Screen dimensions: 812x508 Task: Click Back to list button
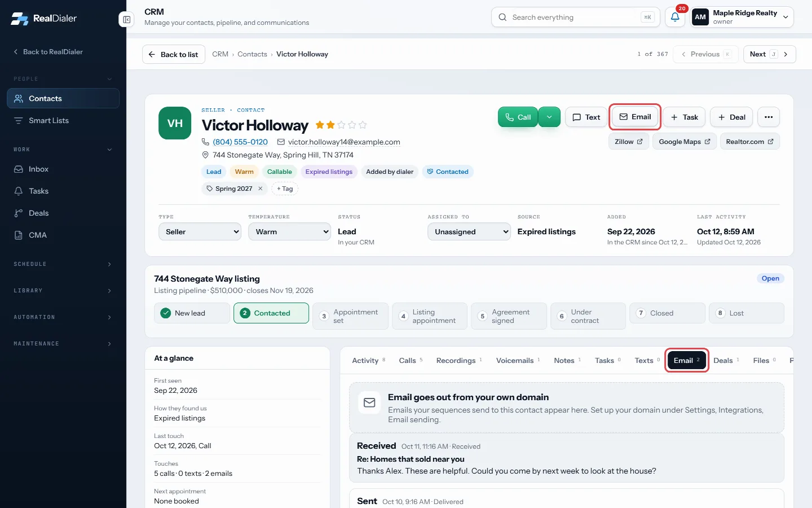pyautogui.click(x=174, y=54)
